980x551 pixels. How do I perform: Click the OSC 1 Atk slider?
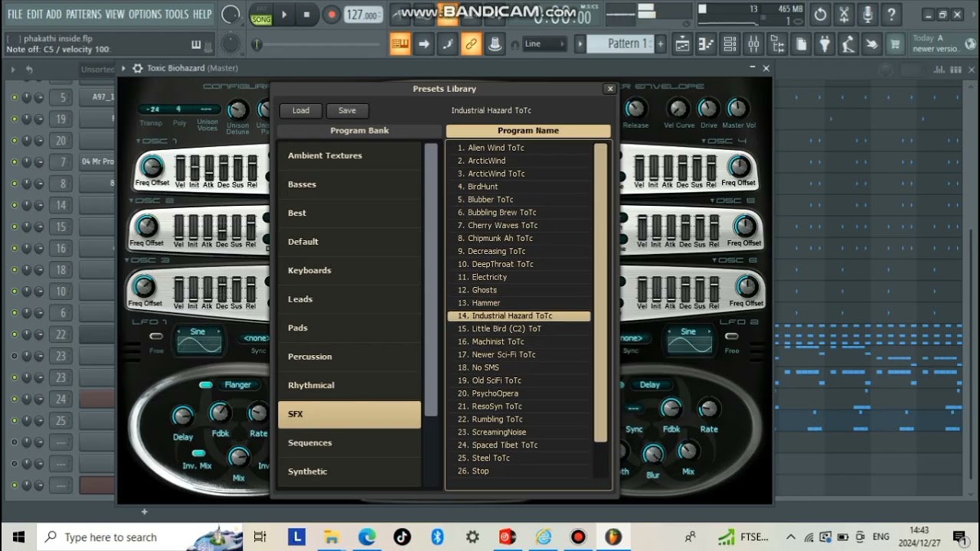pyautogui.click(x=208, y=167)
